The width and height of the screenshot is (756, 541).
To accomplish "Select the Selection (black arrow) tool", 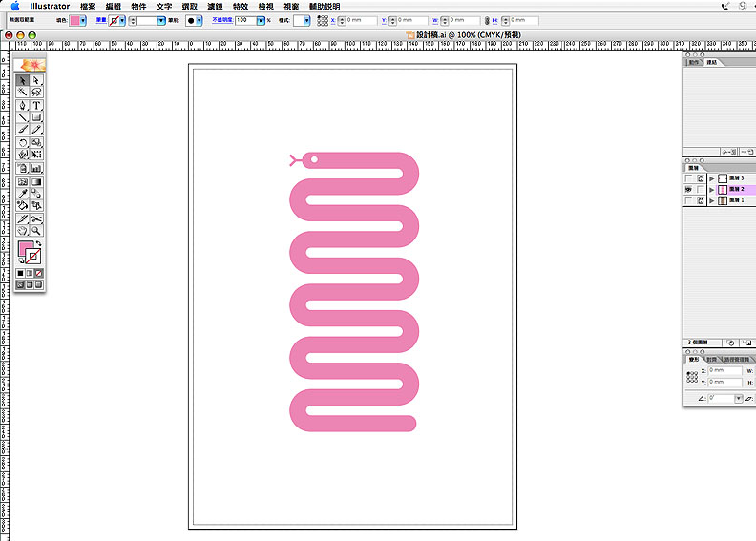I will coord(22,80).
